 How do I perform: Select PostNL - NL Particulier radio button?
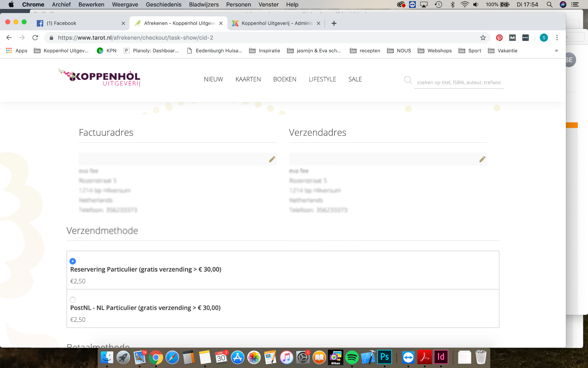[72, 300]
